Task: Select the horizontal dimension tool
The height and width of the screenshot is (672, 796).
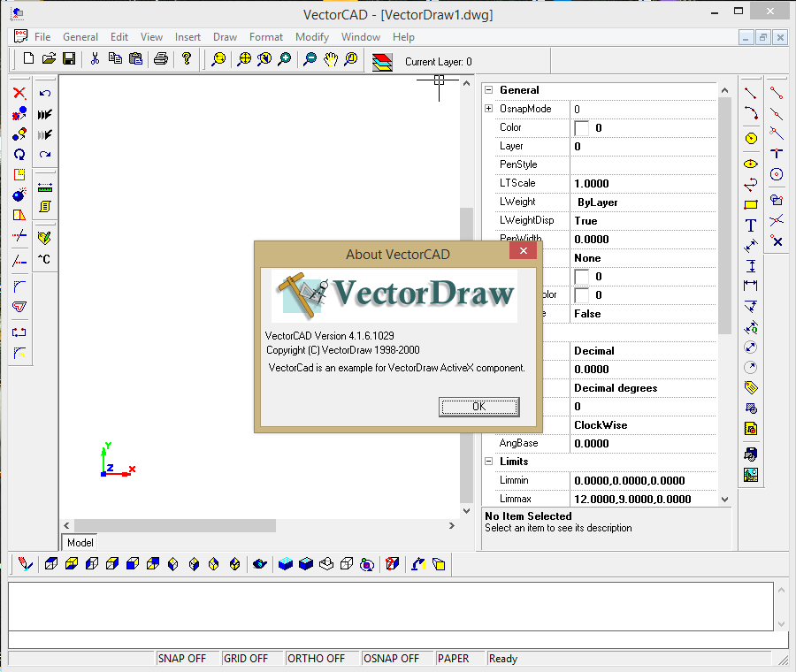Action: click(750, 286)
